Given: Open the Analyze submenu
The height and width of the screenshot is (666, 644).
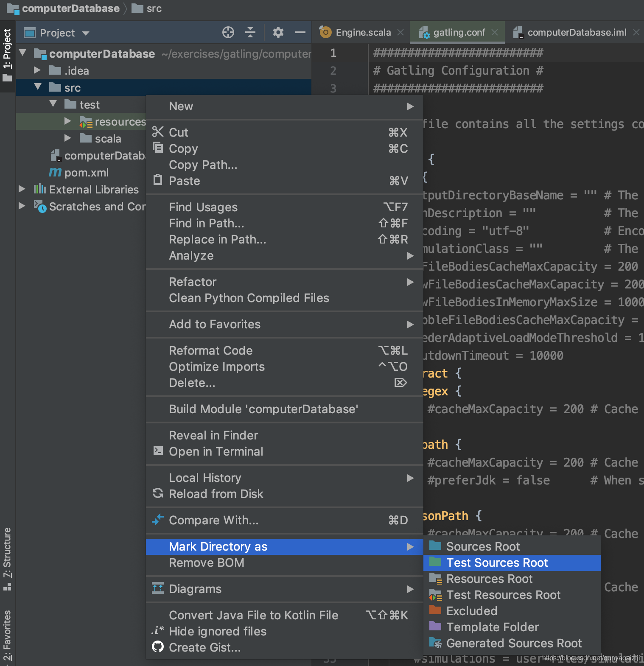Looking at the screenshot, I should coord(285,255).
